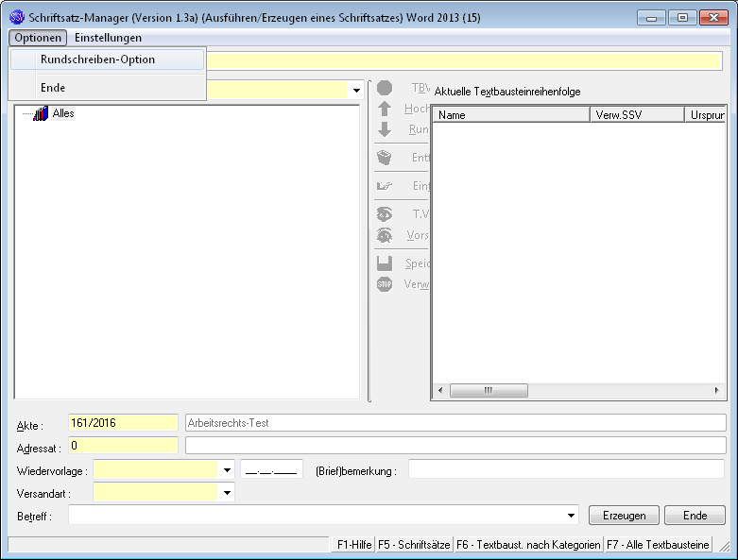Expand the Betreff combo box
738x560 pixels.
pos(570,516)
